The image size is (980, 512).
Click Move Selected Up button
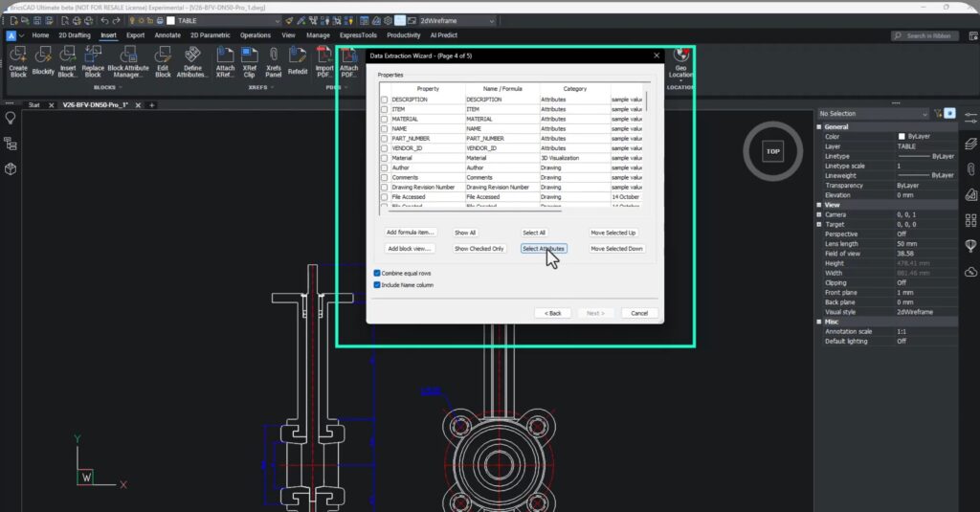pyautogui.click(x=613, y=233)
